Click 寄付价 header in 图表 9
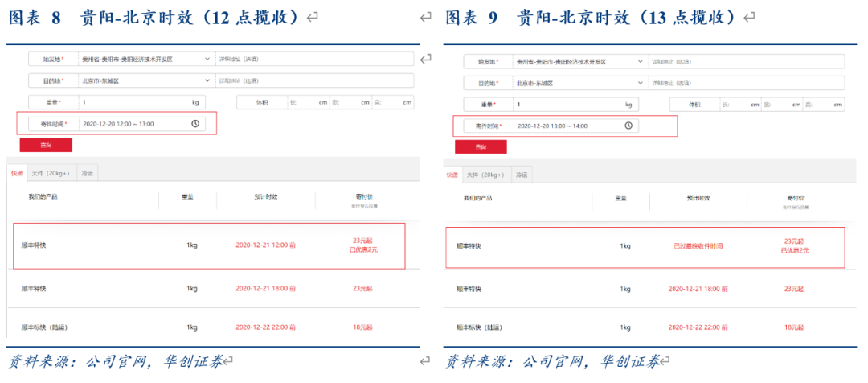Screen dimensions: 868x383 point(796,198)
